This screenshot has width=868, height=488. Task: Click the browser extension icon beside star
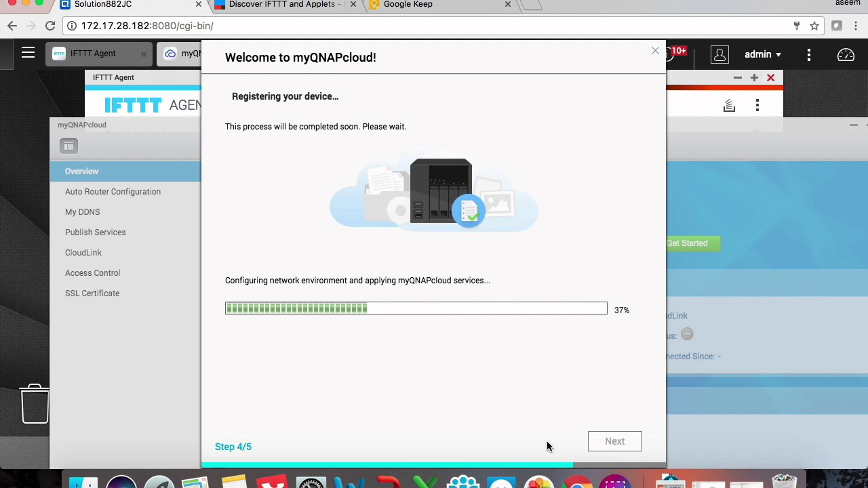pyautogui.click(x=837, y=26)
